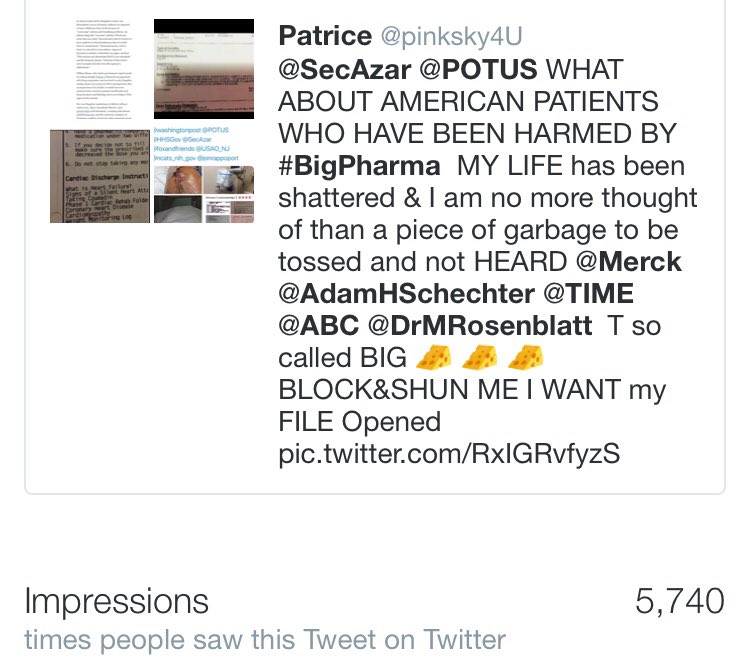Open pic.twitter.com/RxIGRvfyzS link
This screenshot has width=750, height=658.
tap(449, 454)
